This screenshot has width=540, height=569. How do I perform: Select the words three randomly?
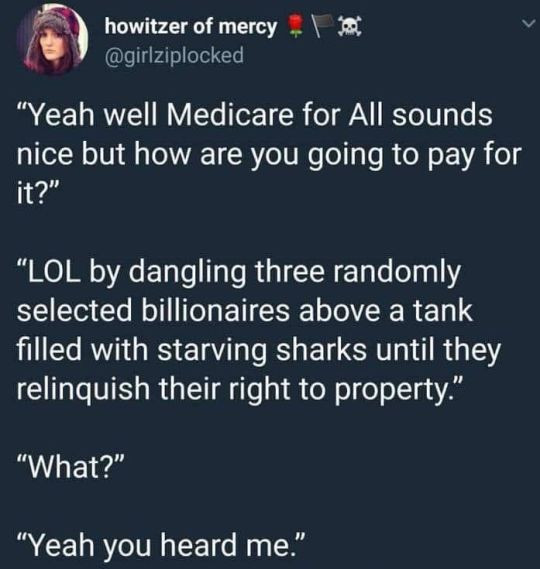coord(359,272)
